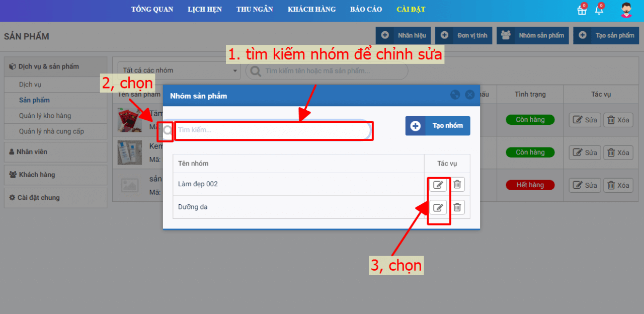This screenshot has width=644, height=314.
Task: Expand the Dịch vụ & sản phẩm section
Action: (55, 66)
